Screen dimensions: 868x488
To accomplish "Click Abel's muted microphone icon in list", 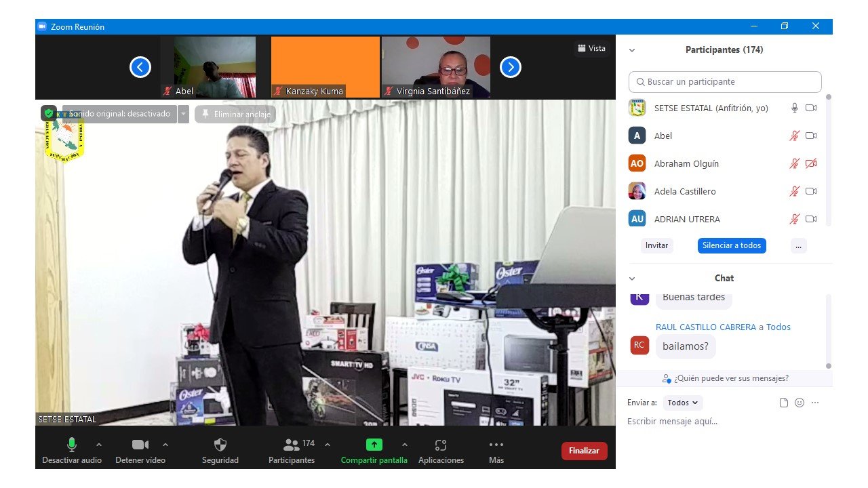I will coord(795,136).
